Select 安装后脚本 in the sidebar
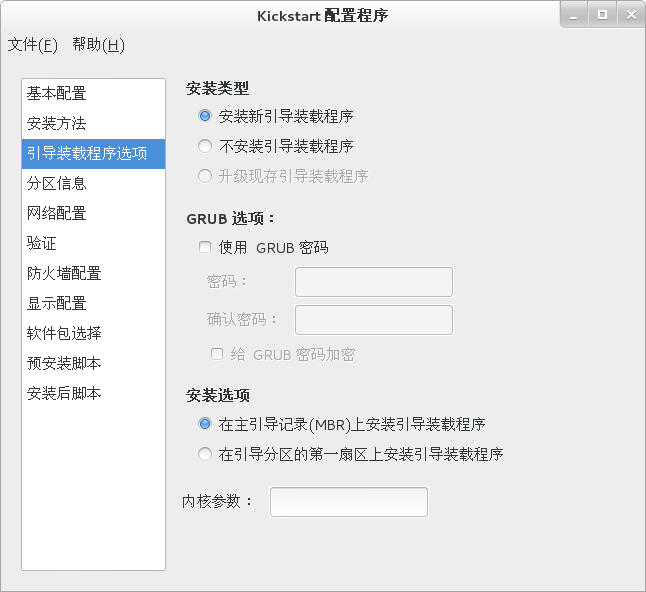 94,393
